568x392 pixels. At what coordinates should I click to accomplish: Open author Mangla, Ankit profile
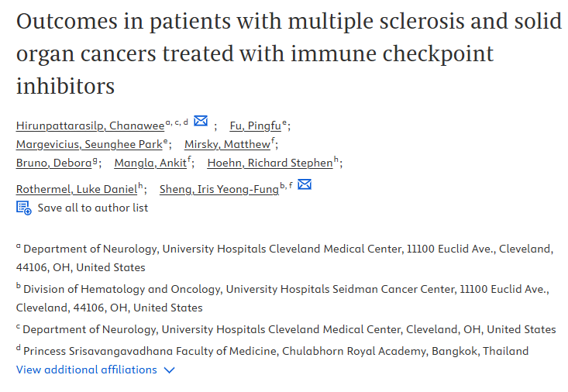[150, 163]
